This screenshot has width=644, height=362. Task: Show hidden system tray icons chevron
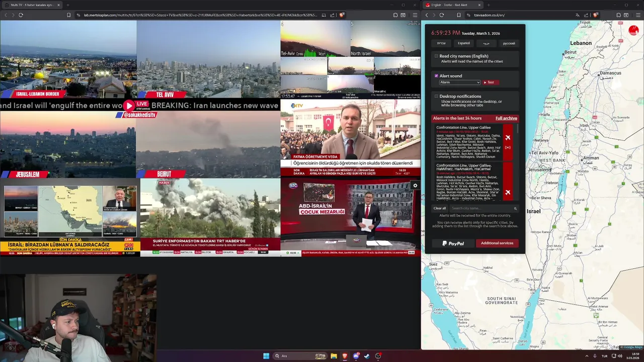(587, 356)
